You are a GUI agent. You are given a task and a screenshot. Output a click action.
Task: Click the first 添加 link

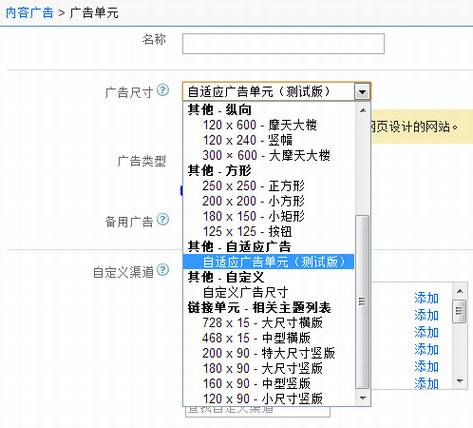click(426, 298)
